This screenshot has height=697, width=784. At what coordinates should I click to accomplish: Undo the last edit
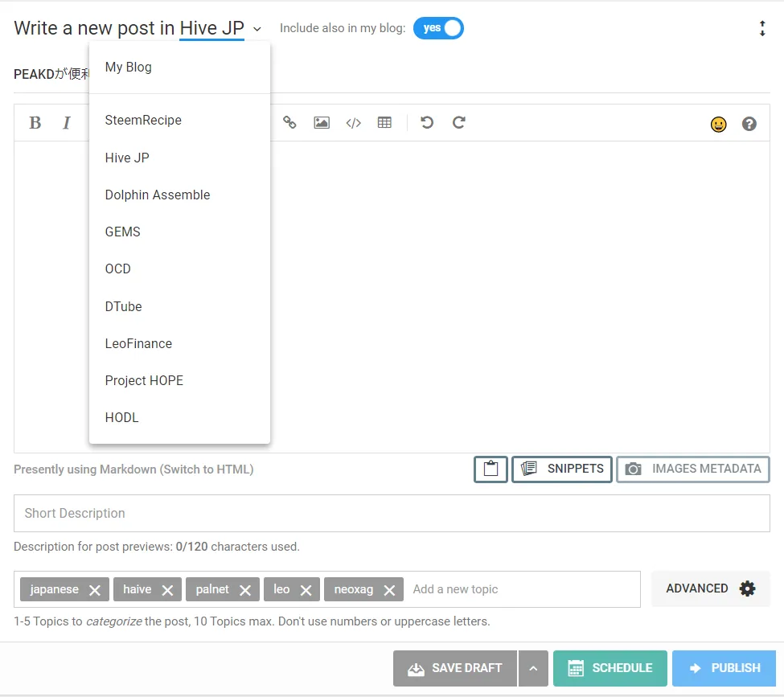(427, 122)
